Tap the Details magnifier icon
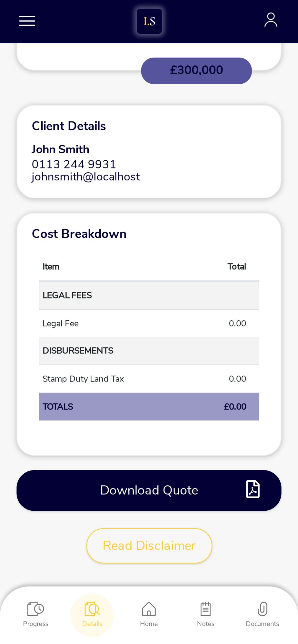 (92, 609)
